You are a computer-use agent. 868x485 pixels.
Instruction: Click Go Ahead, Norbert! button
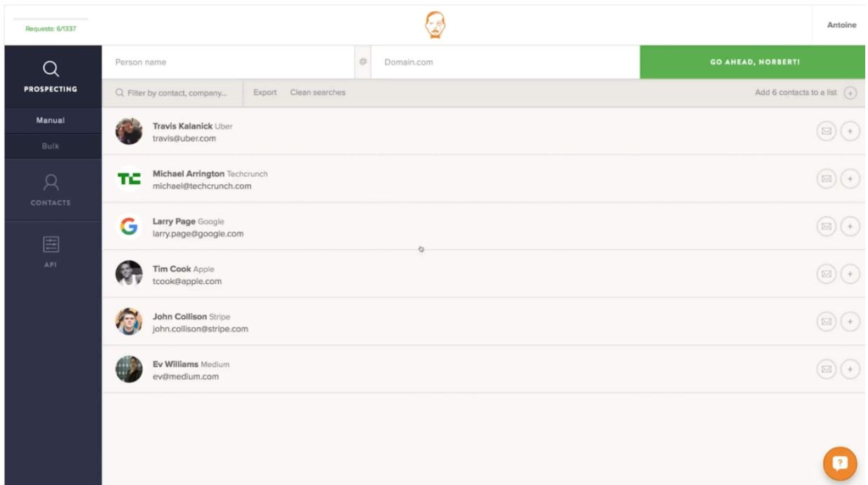752,62
